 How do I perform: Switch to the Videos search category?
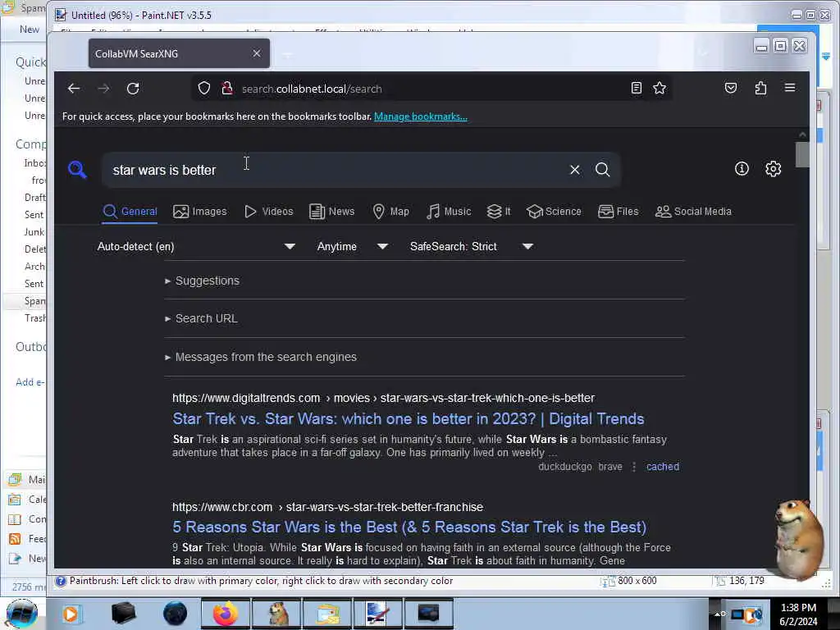pos(268,212)
